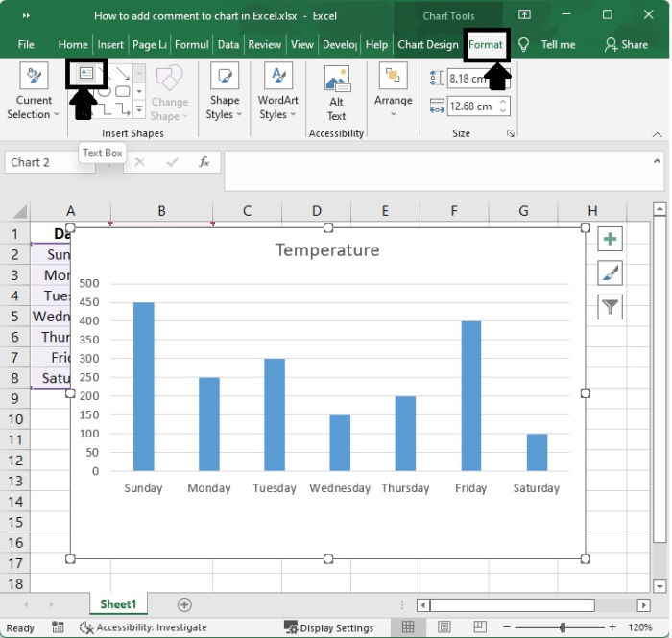Image resolution: width=672 pixels, height=638 pixels.
Task: Expand the WordArt Styles dropdown
Action: click(x=278, y=91)
